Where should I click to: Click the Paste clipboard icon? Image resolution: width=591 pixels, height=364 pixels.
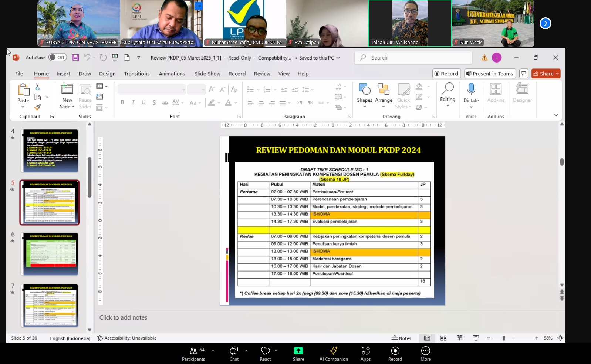click(23, 90)
